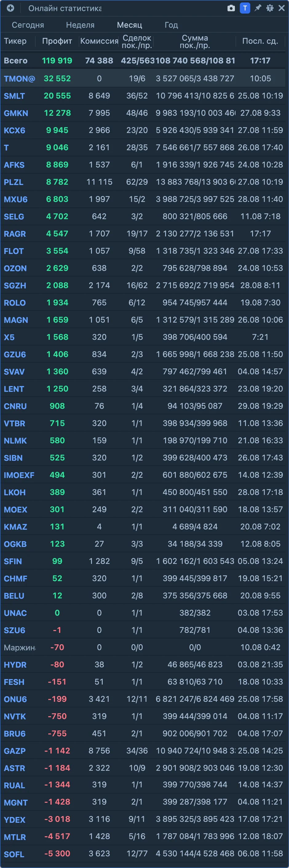Select the SZU6 ticker
The image size is (289, 868).
[14, 630]
